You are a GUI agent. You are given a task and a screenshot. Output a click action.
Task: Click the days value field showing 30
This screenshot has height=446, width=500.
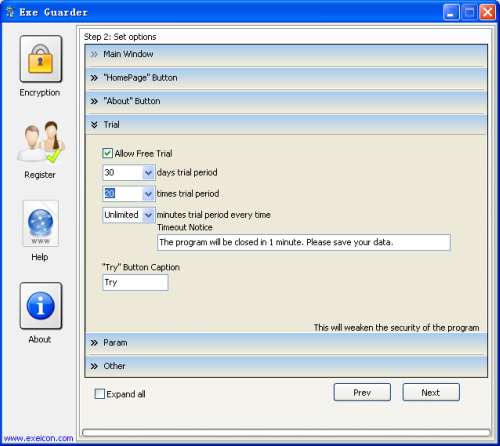click(123, 173)
